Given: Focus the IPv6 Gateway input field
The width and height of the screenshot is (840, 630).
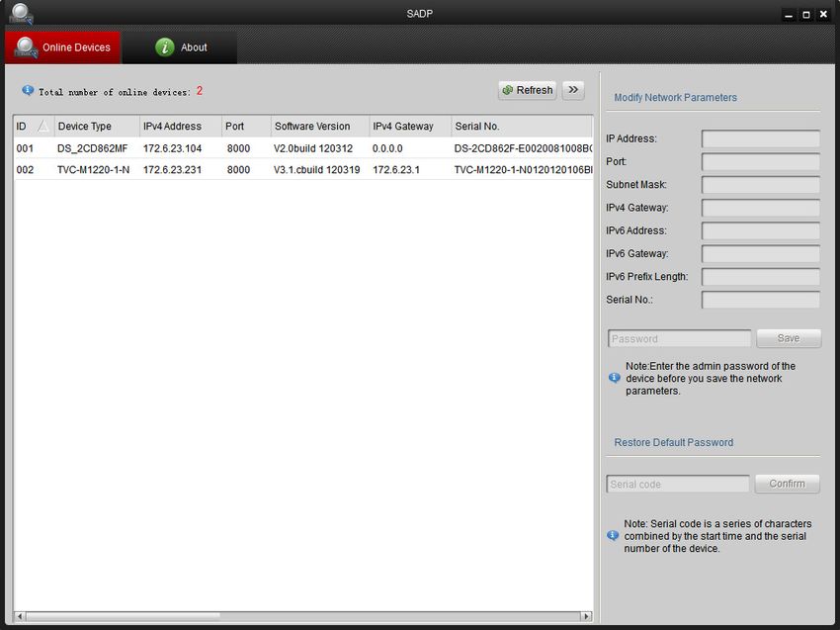Looking at the screenshot, I should (760, 254).
